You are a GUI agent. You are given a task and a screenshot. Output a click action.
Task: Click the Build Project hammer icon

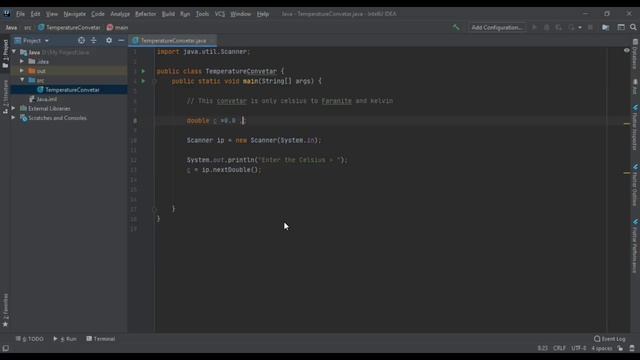click(x=456, y=27)
